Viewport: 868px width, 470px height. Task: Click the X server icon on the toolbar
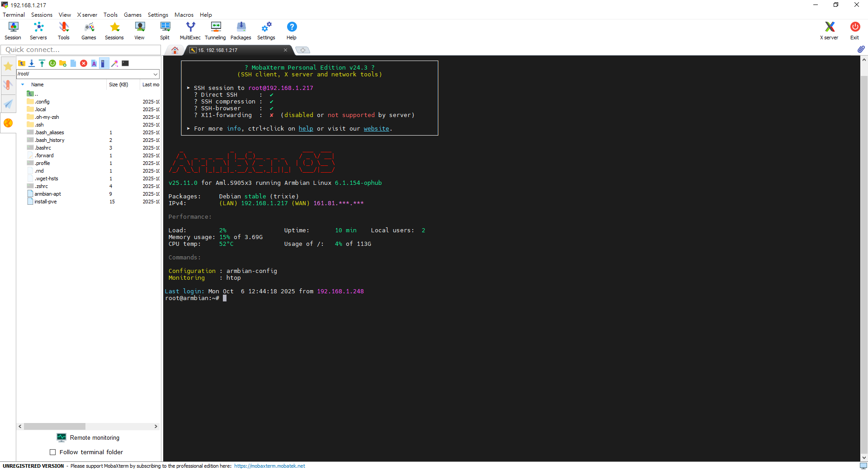(829, 31)
